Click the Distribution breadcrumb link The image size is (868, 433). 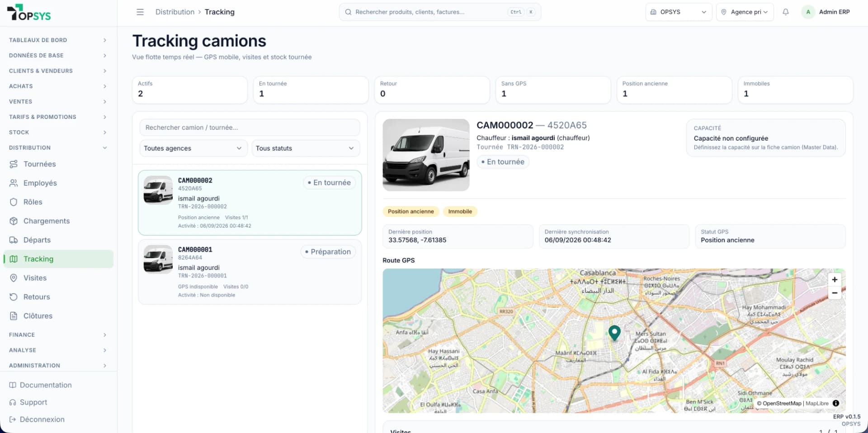click(175, 12)
